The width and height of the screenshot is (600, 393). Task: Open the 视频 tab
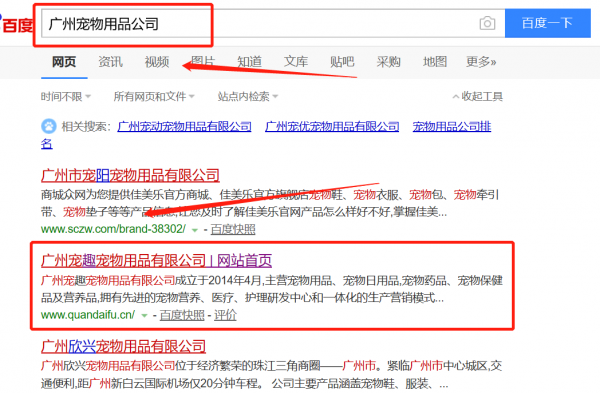(157, 62)
